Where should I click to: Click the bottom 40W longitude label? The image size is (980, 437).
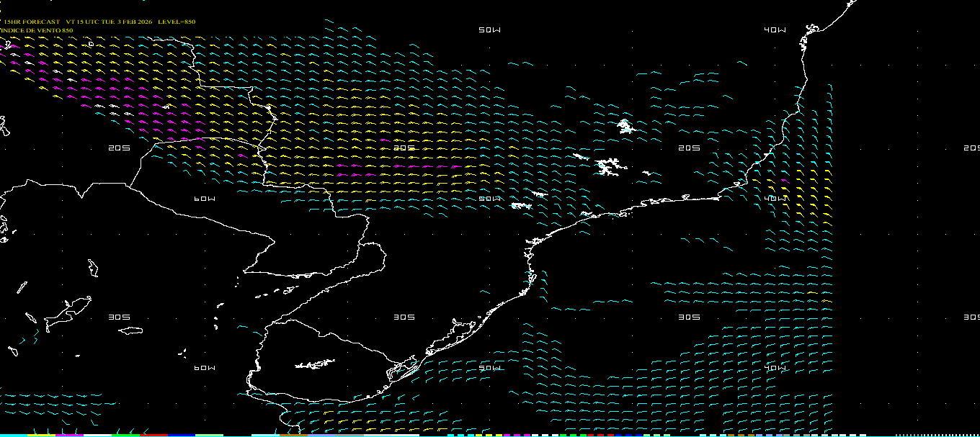(x=775, y=368)
